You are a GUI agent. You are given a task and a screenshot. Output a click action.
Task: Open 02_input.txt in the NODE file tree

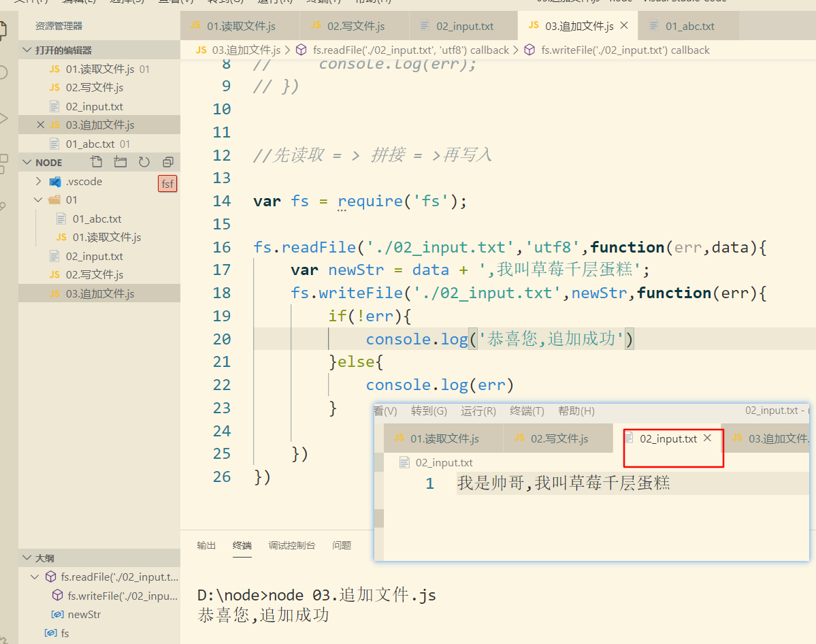(99, 256)
